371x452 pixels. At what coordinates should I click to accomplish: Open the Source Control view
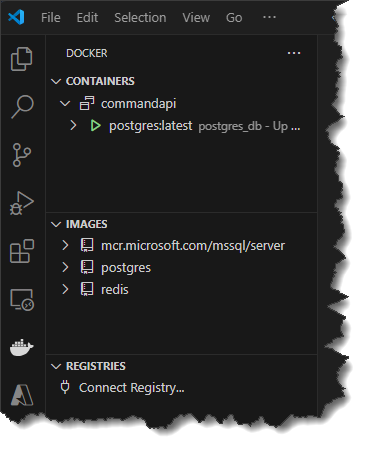(22, 155)
